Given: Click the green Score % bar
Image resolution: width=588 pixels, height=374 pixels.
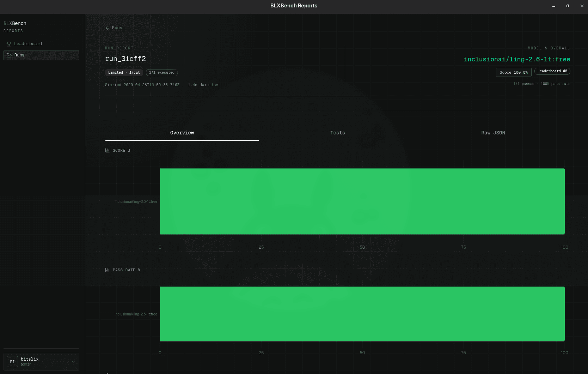Looking at the screenshot, I should 362,201.
